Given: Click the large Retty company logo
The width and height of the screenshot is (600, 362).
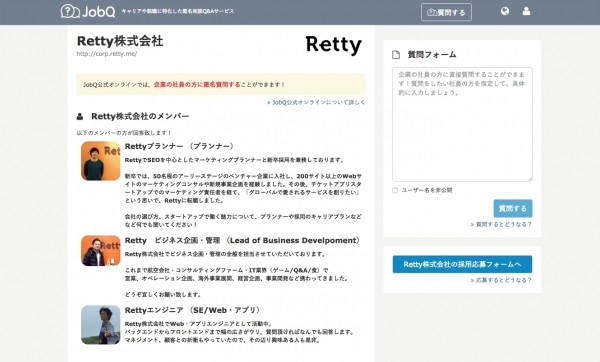Looking at the screenshot, I should 333,45.
